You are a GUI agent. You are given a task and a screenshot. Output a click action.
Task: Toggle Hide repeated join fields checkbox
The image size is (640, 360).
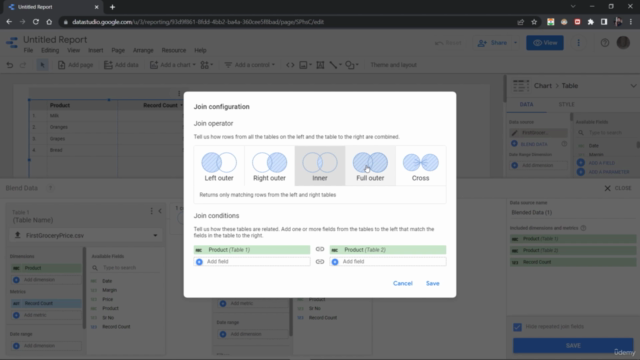coord(517,327)
